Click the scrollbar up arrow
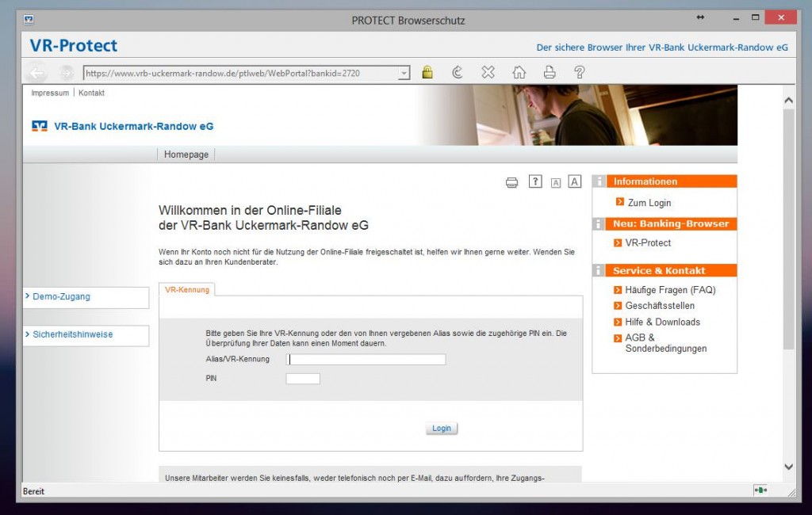812x515 pixels. 789,101
